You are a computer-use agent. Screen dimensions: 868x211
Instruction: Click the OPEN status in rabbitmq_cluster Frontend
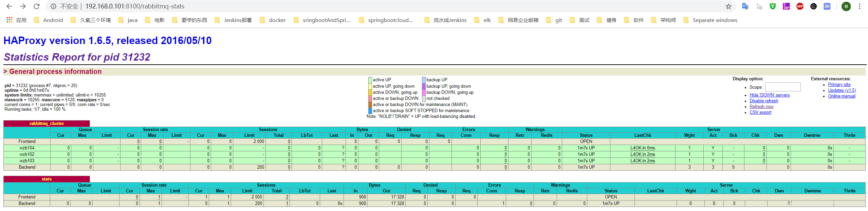click(x=586, y=142)
